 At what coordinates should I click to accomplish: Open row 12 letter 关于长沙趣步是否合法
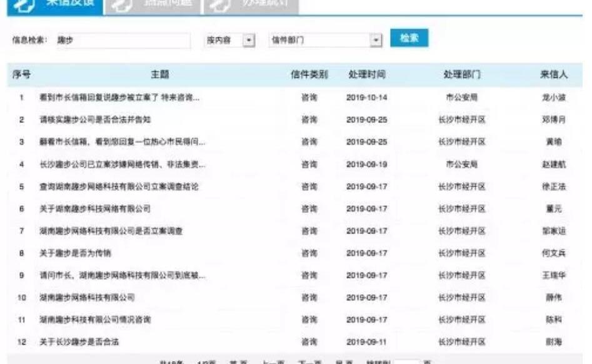(x=79, y=342)
